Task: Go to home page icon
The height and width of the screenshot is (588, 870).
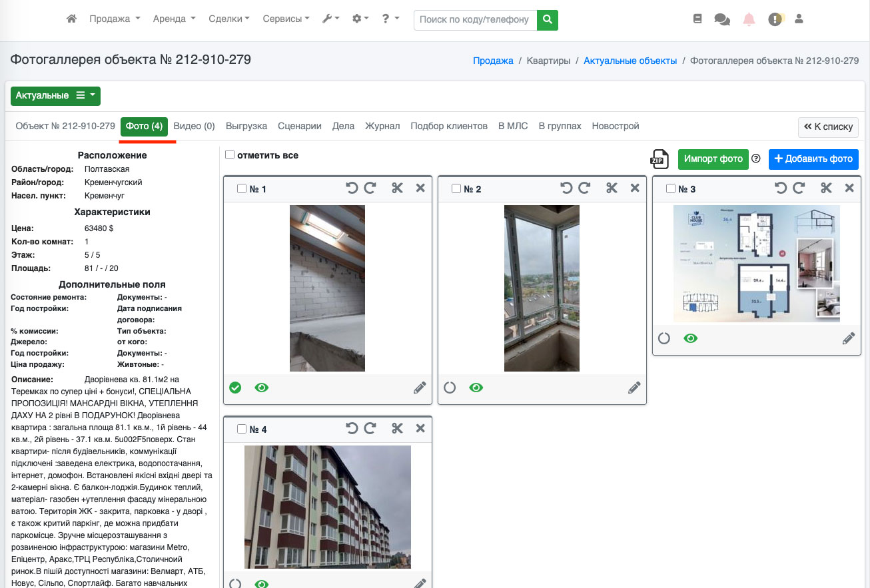Action: pos(72,19)
